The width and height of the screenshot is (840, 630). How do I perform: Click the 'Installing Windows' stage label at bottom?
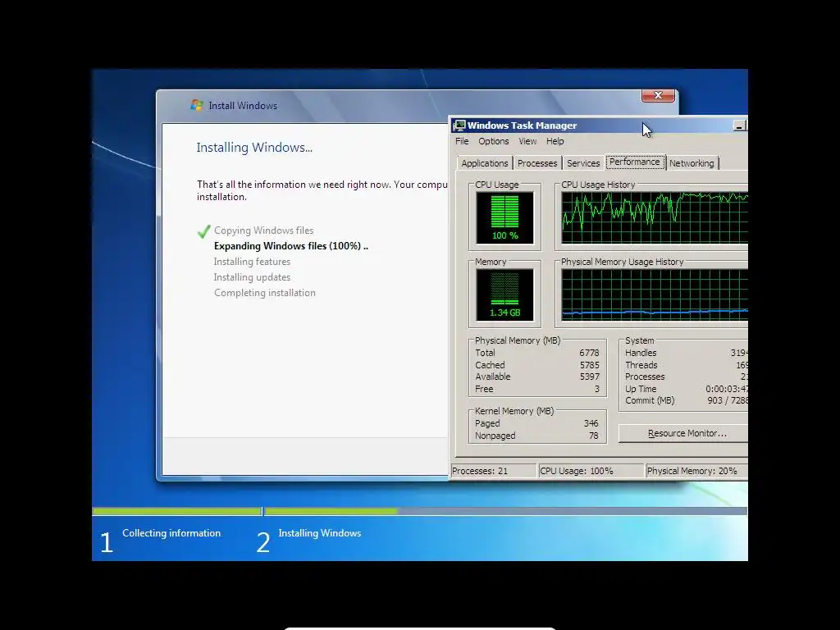click(x=320, y=533)
